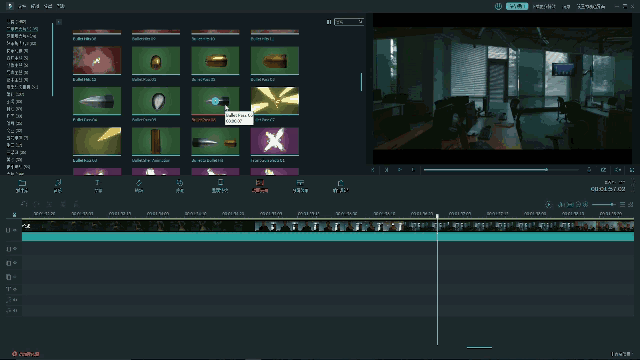Image resolution: width=640 pixels, height=360 pixels.
Task: Click the category list scrollbar
Action: coord(53,60)
